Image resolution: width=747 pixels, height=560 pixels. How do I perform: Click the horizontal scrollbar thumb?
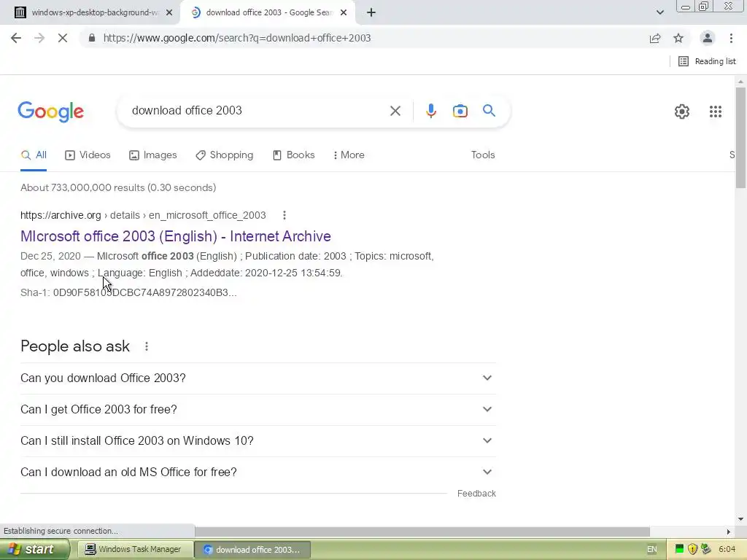(422, 532)
